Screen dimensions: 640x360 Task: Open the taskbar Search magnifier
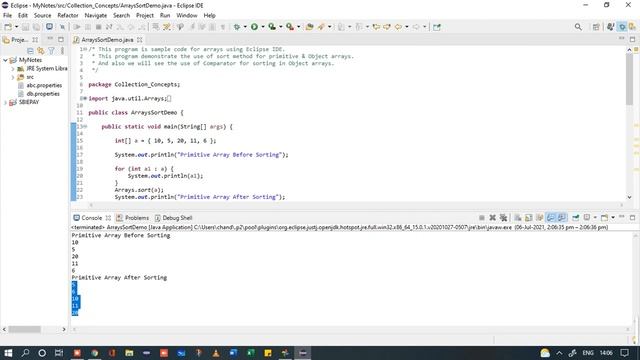click(25, 353)
